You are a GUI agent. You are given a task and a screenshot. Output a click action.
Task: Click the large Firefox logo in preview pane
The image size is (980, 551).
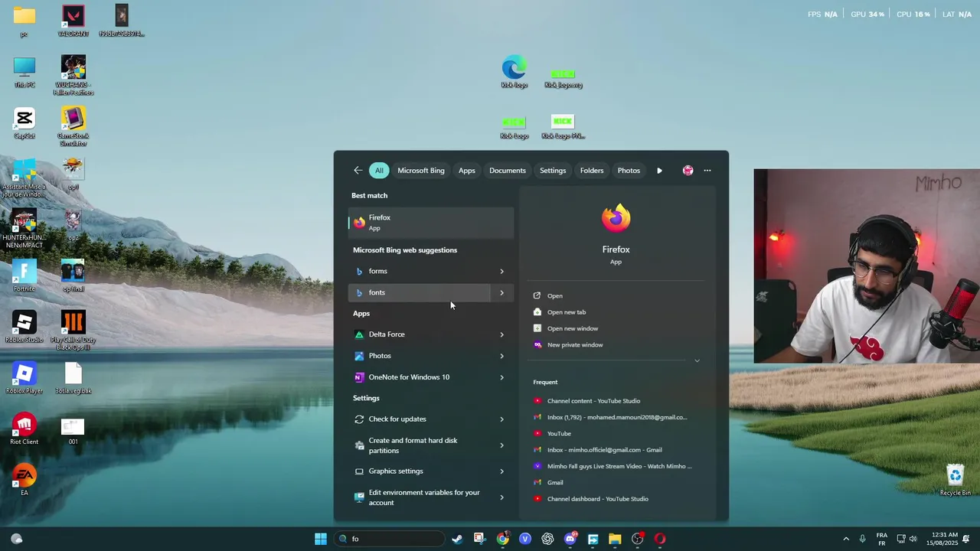click(x=616, y=218)
